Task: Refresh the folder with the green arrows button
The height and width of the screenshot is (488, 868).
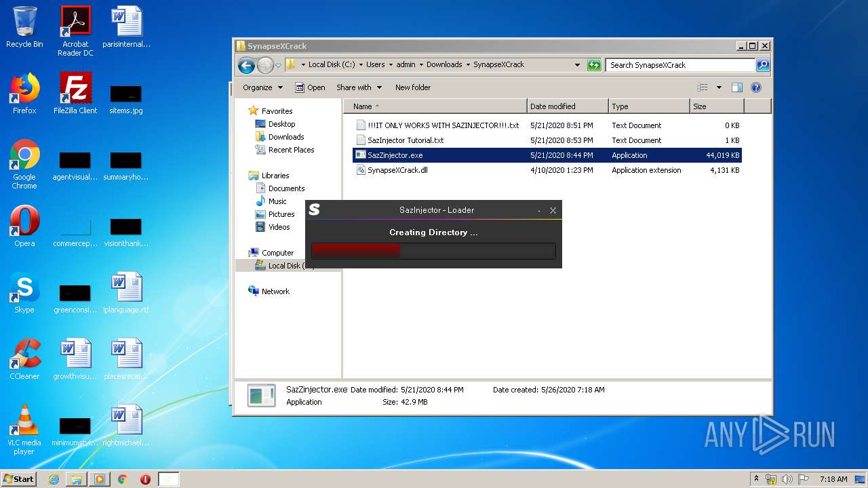Action: pos(594,65)
